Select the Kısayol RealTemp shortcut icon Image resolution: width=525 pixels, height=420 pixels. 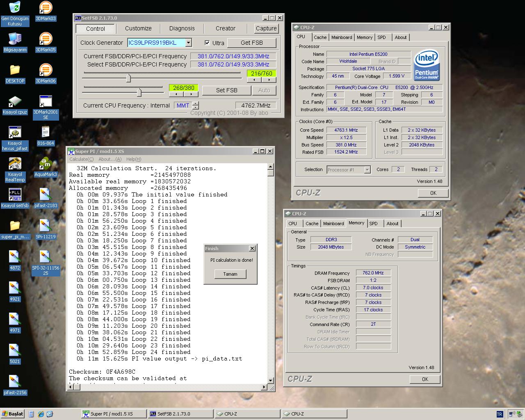tap(15, 170)
